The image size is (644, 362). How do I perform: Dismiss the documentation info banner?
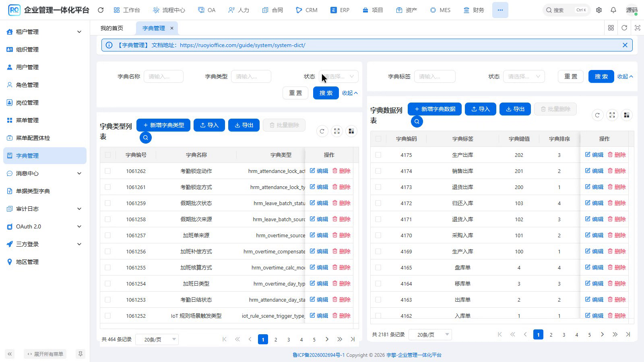(625, 45)
